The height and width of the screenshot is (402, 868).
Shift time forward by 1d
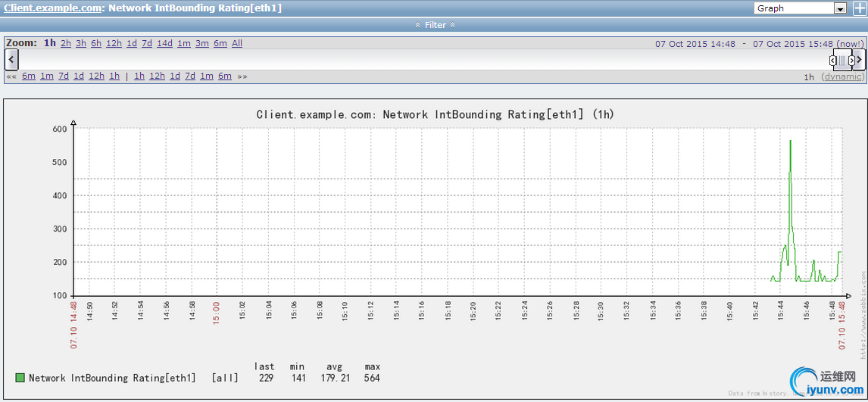[x=175, y=76]
